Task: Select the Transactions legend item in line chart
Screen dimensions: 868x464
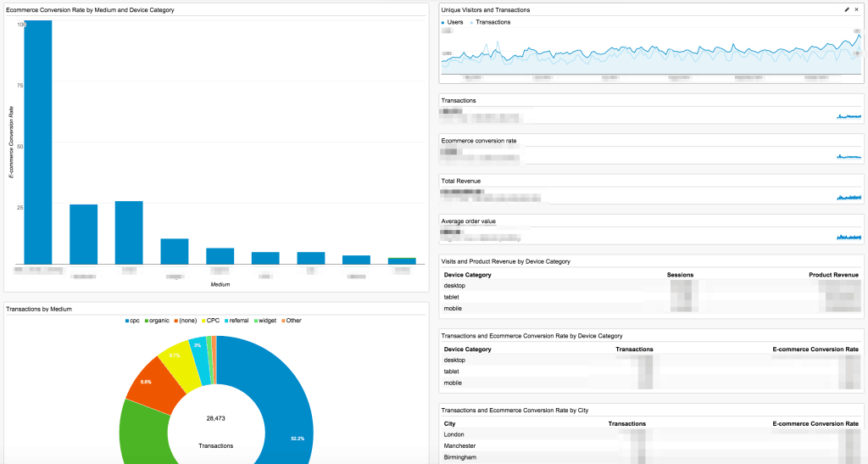Action: (x=490, y=22)
